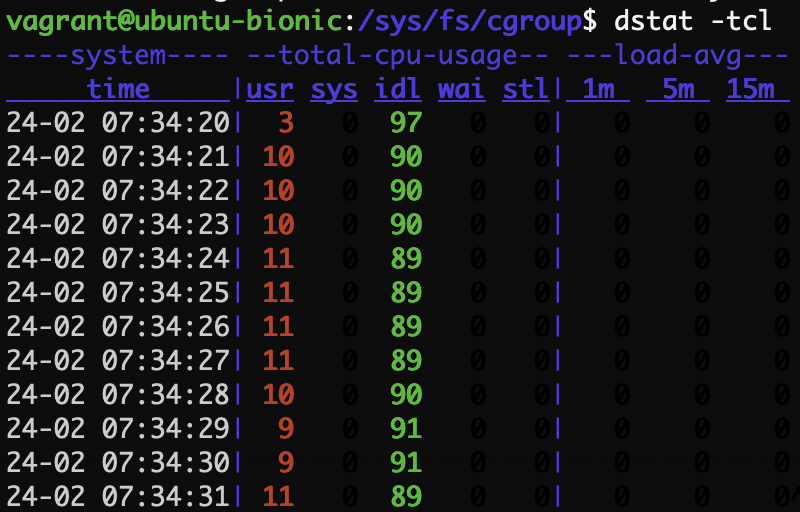The height and width of the screenshot is (512, 800).
Task: Click idl value 89 in 07:34:27 row
Action: (406, 360)
